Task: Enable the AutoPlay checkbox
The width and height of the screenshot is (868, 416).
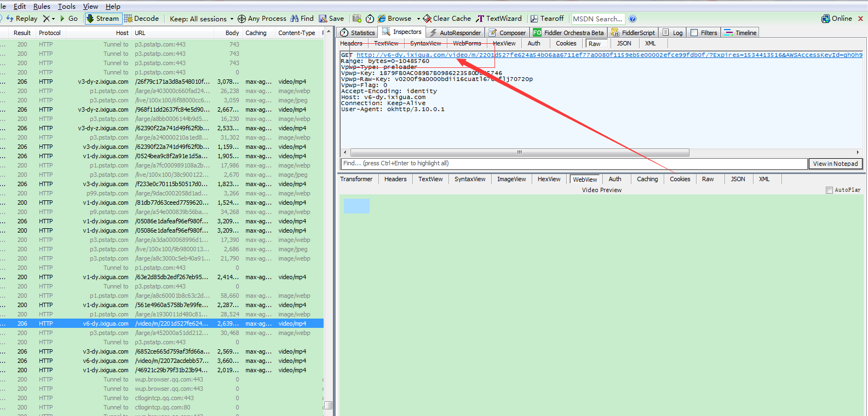Action: 829,190
